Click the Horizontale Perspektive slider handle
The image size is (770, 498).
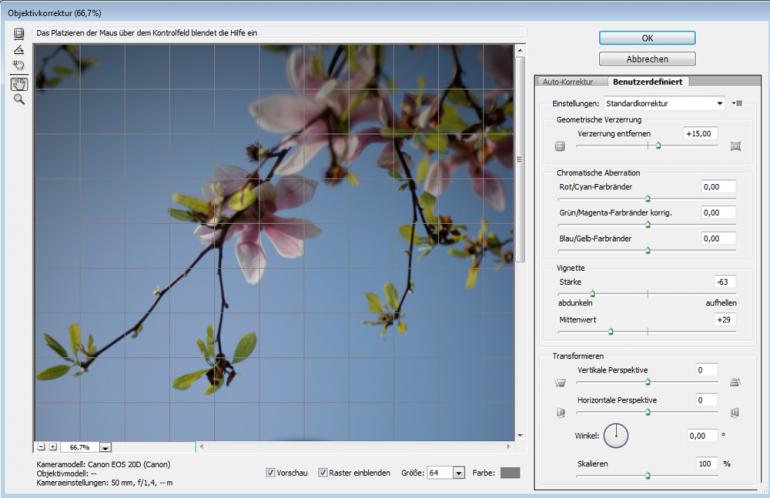point(648,413)
